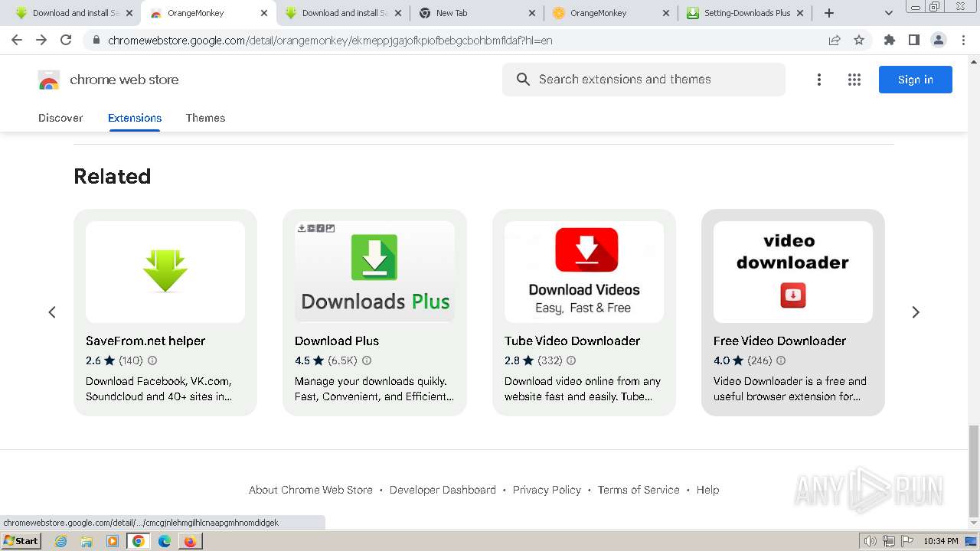Click the Chrome Web Store logo
This screenshot has height=551, width=980.
tap(49, 80)
